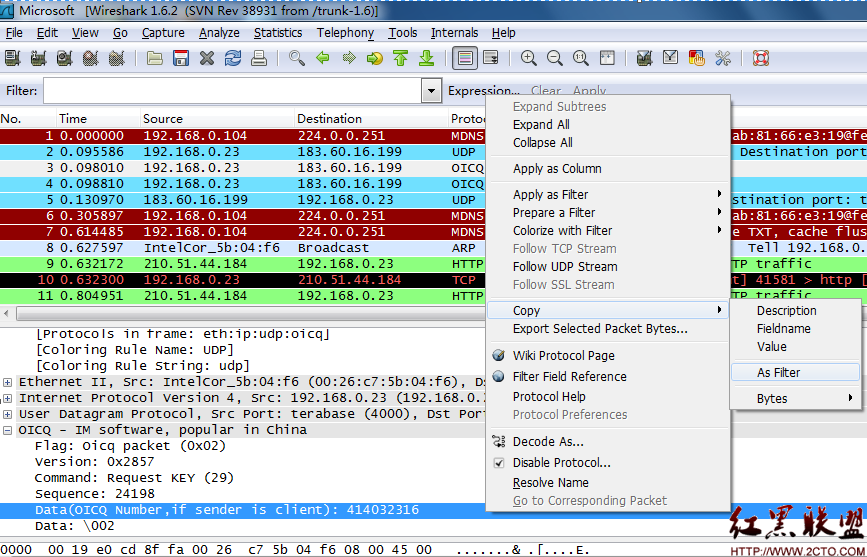Open Apply as Filter submenu

[608, 195]
